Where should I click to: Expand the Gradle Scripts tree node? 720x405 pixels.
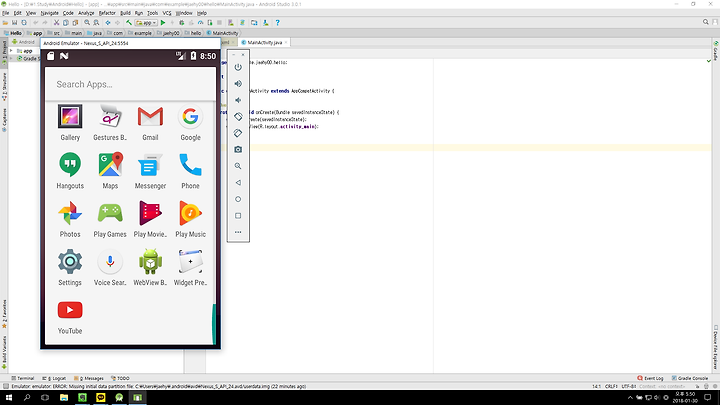[x=11, y=59]
